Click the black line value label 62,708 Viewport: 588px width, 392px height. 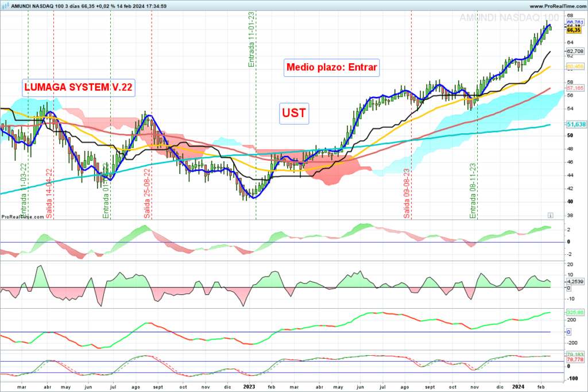pos(575,51)
